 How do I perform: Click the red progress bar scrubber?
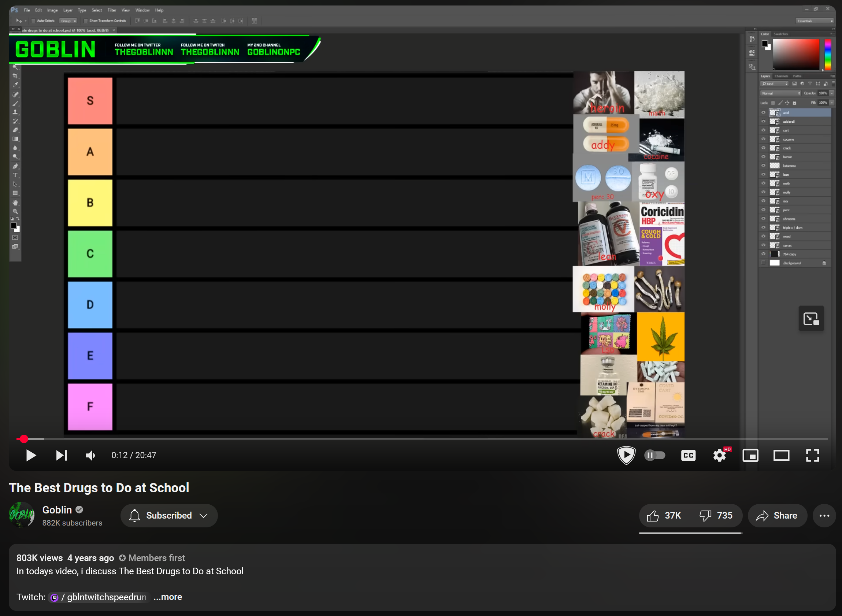24,439
